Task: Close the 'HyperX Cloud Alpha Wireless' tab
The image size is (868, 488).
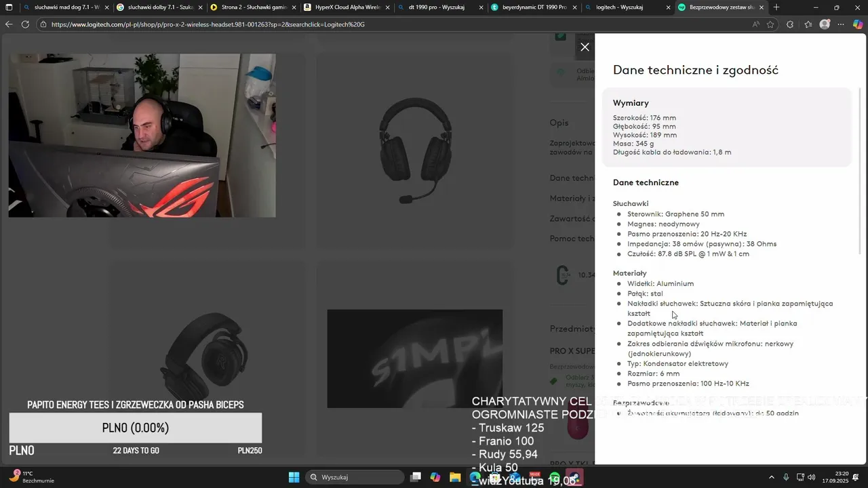Action: (387, 7)
